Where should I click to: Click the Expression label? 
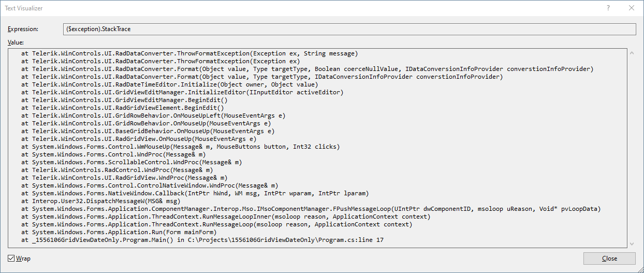pyautogui.click(x=23, y=29)
